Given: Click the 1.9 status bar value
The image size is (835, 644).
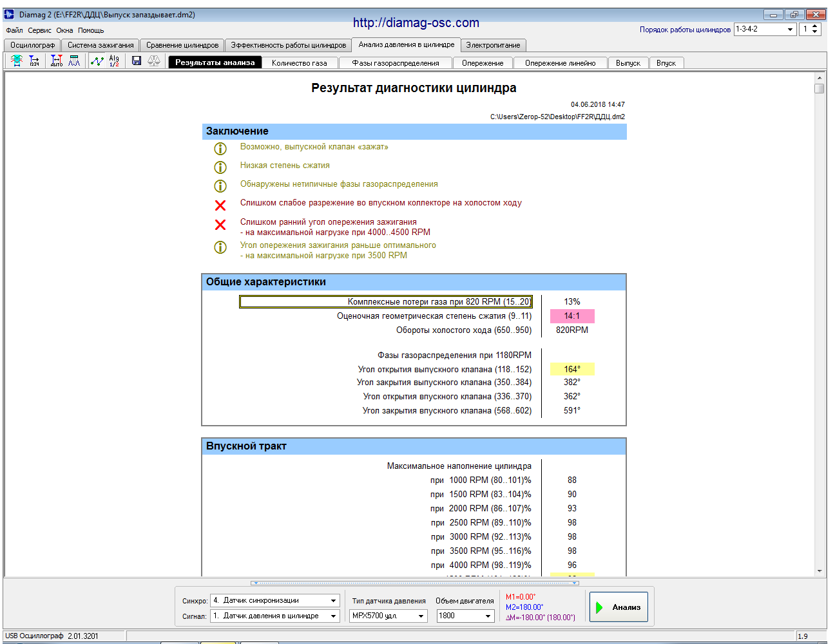Looking at the screenshot, I should point(803,636).
